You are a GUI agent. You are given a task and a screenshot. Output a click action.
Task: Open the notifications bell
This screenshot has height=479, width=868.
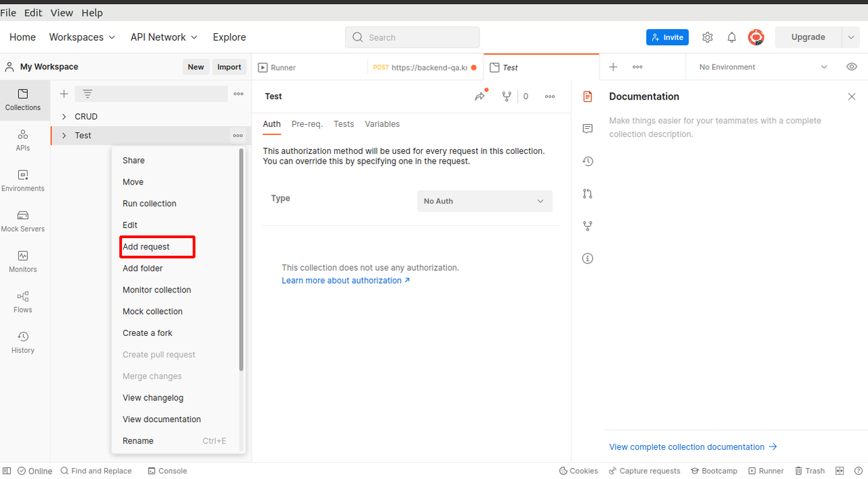point(732,37)
